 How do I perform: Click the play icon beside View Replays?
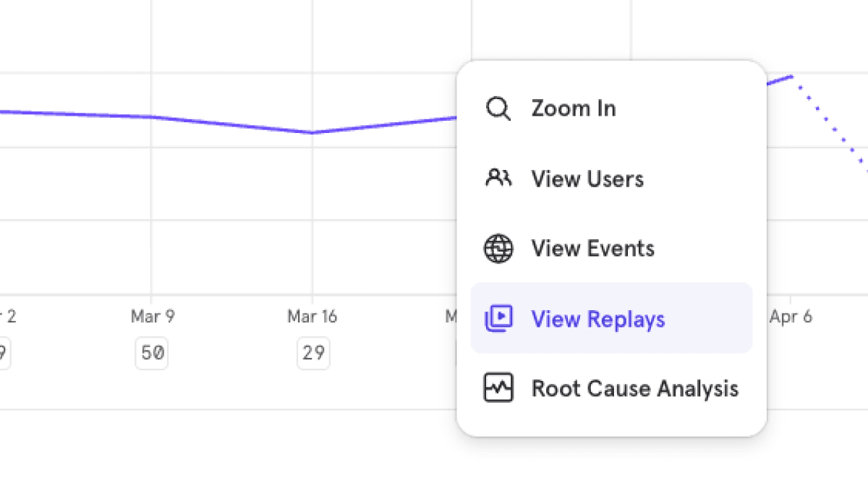498,318
